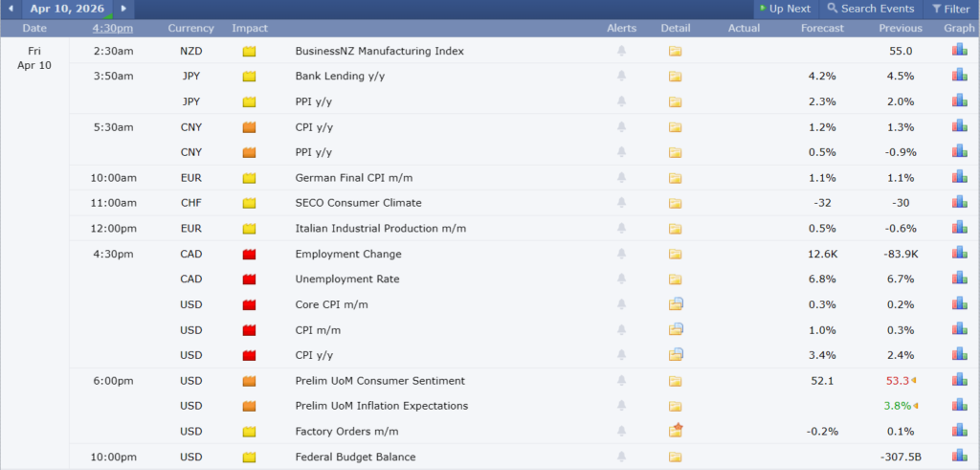Go to previous day arrow
This screenshot has height=470, width=980.
tap(11, 9)
